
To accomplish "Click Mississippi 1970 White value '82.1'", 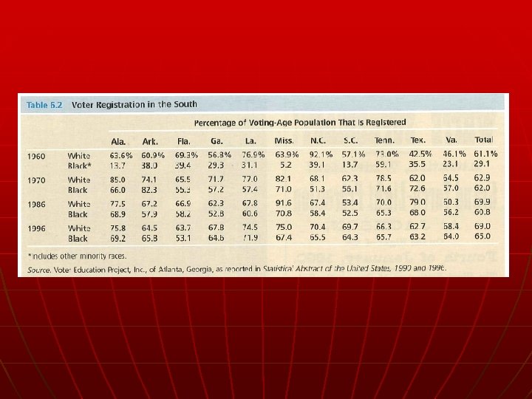I will tap(283, 179).
